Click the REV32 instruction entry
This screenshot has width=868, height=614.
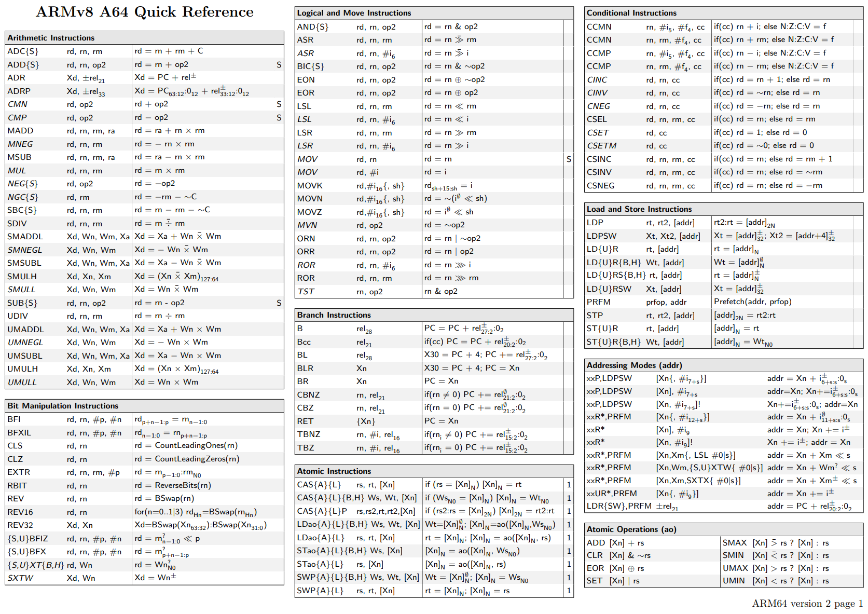tap(20, 525)
